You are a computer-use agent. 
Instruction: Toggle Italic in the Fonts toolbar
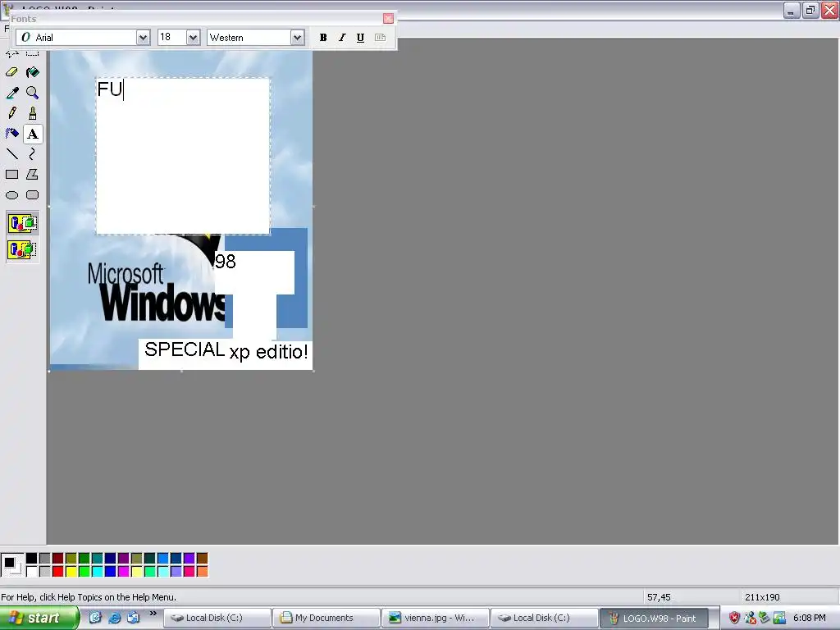342,38
